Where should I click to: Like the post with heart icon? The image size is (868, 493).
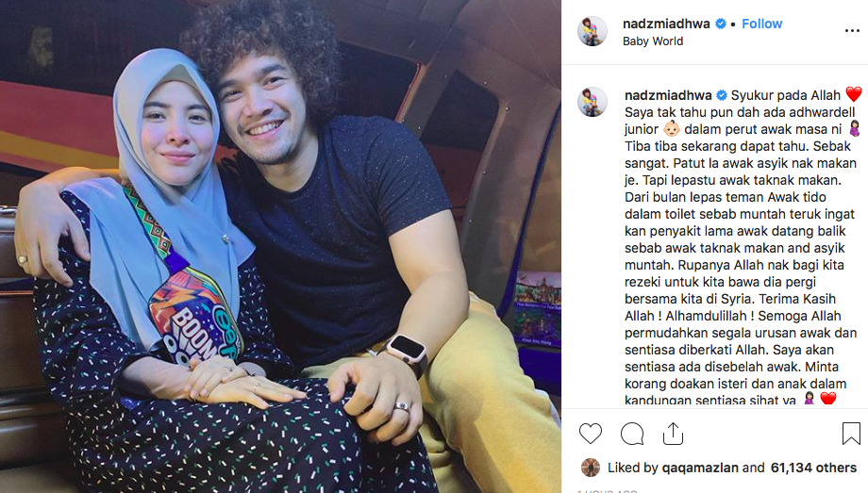590,434
